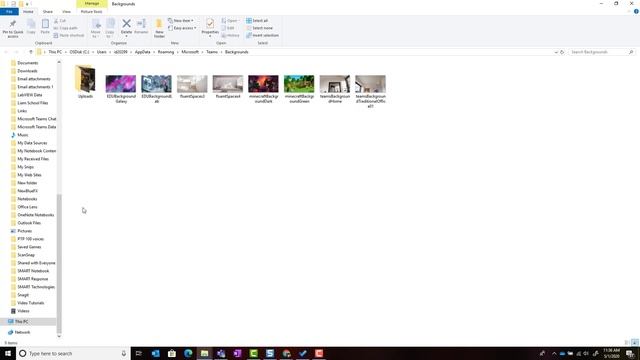Show hidden system tray icons
The image size is (640, 360).
tap(554, 353)
